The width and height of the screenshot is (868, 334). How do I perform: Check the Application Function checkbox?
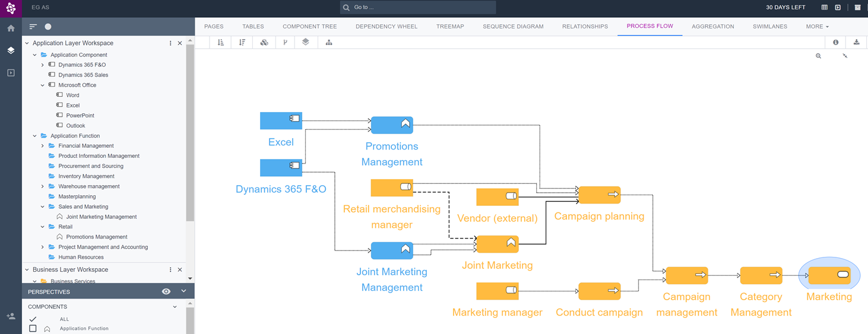coord(33,328)
